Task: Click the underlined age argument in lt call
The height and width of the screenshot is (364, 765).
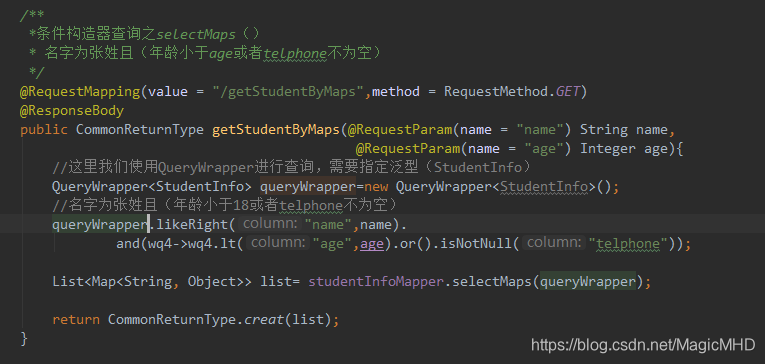Action: pos(372,243)
